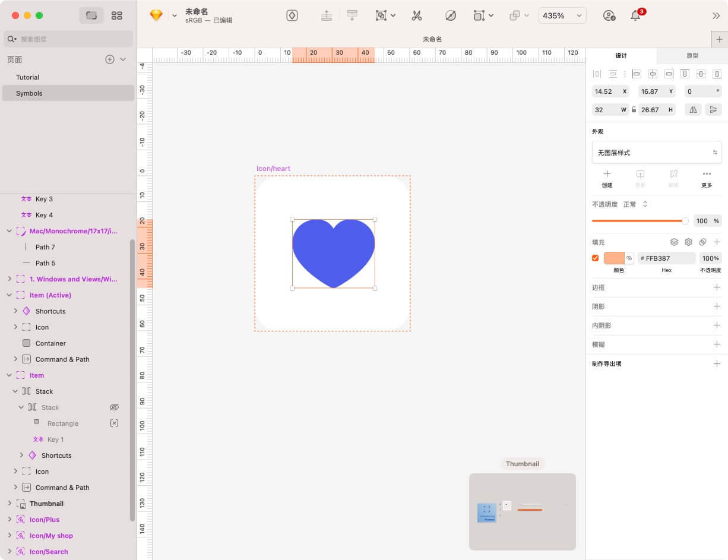
Task: Select the Scissors tool in toolbar
Action: [416, 16]
